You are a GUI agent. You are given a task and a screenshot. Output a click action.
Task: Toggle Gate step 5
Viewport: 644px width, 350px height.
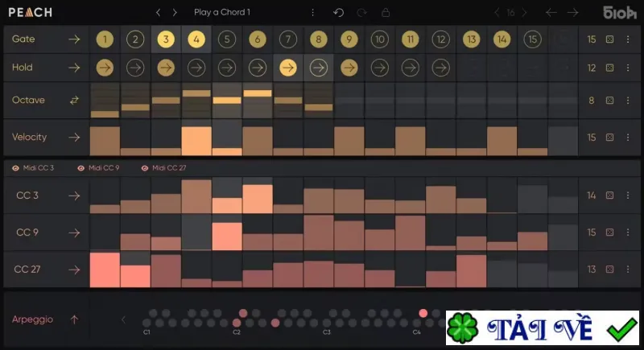[x=227, y=39]
